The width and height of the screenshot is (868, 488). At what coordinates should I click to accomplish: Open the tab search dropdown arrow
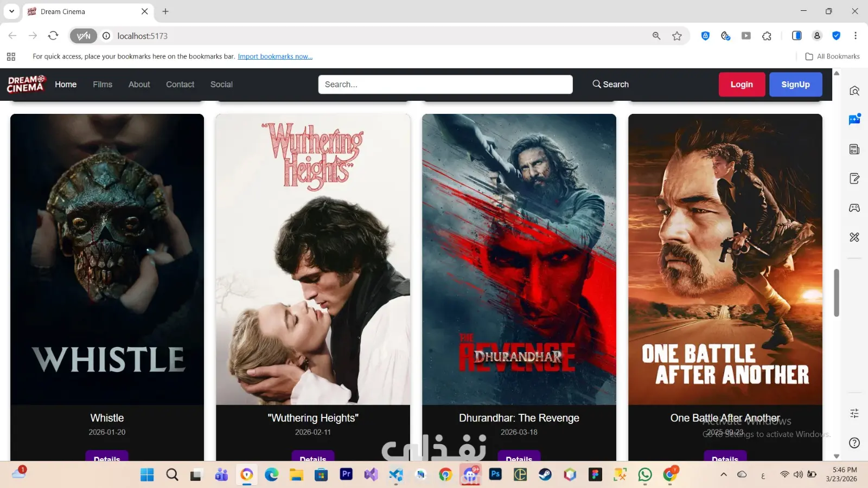click(x=11, y=11)
